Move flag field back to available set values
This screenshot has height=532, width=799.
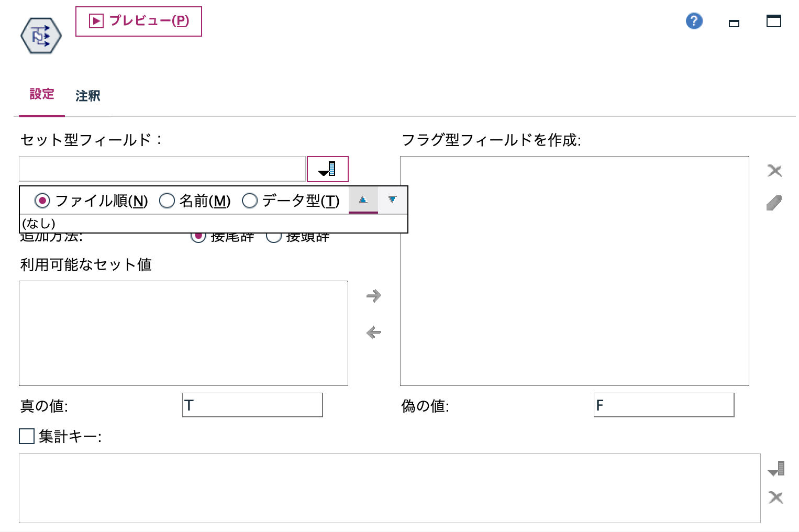click(x=373, y=332)
